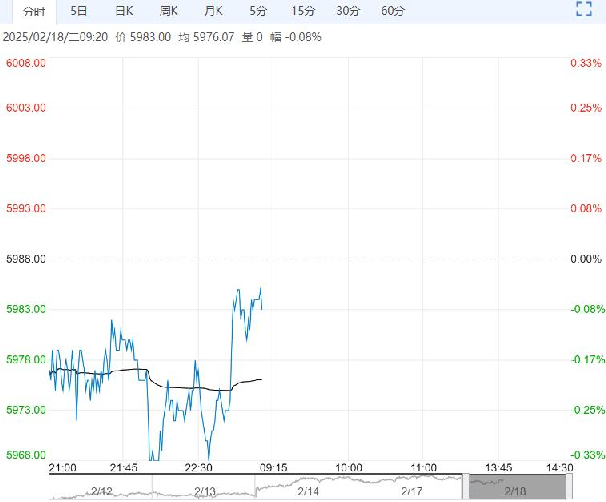The height and width of the screenshot is (502, 606).
Task: Select 2/17 section in bottom timeline
Action: pos(413,490)
